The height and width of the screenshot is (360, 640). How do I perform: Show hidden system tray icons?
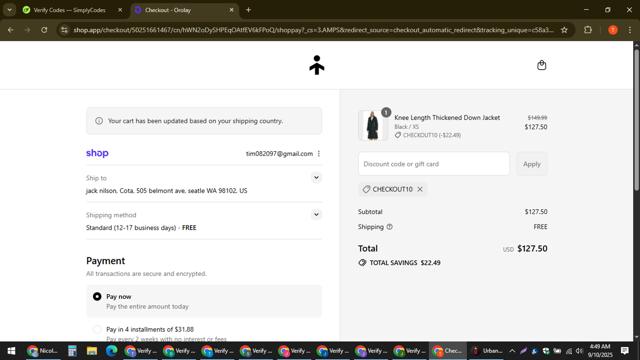512,351
